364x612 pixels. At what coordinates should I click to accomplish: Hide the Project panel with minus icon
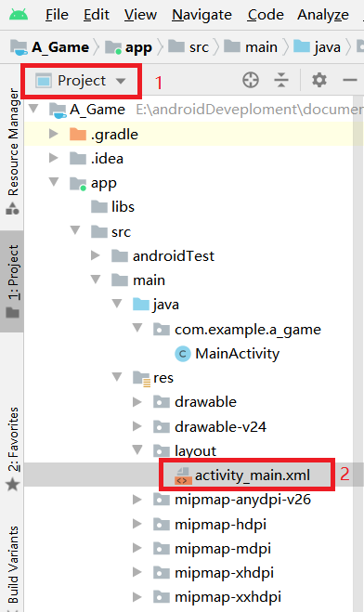coord(349,81)
